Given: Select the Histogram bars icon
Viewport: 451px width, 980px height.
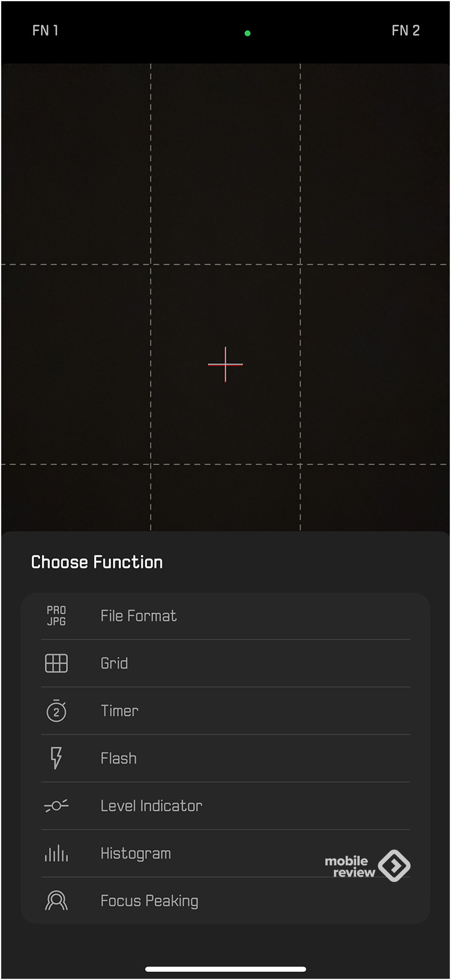Looking at the screenshot, I should tap(56, 853).
